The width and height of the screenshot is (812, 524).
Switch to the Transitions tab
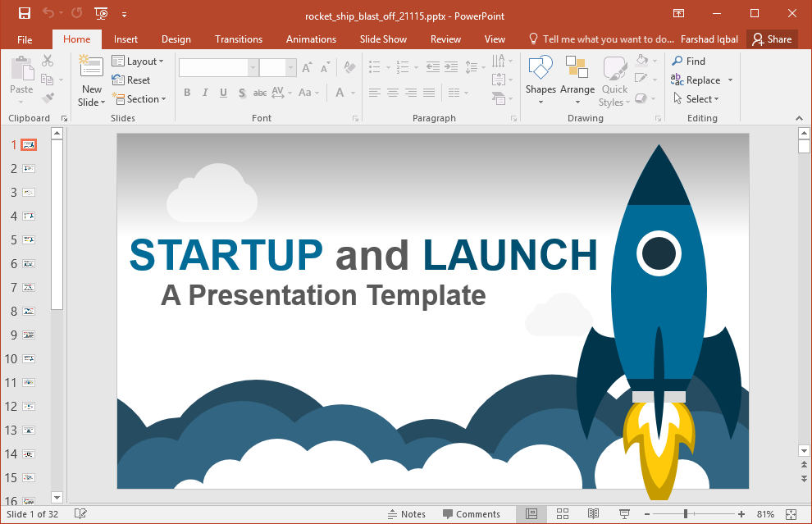(x=239, y=39)
